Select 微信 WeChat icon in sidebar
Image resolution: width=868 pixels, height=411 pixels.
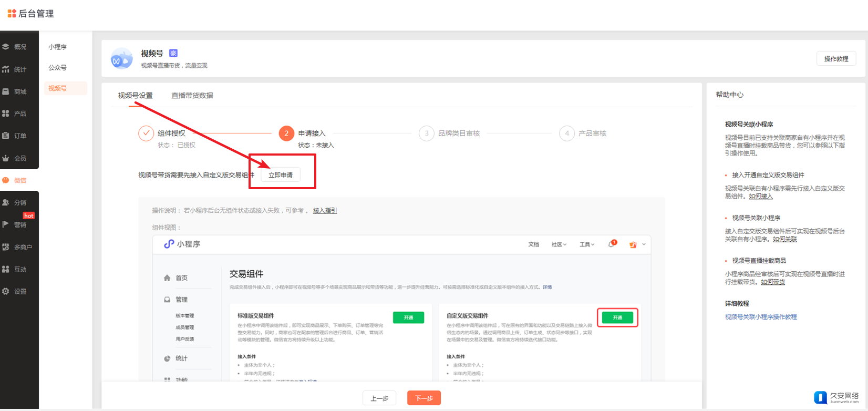click(6, 180)
